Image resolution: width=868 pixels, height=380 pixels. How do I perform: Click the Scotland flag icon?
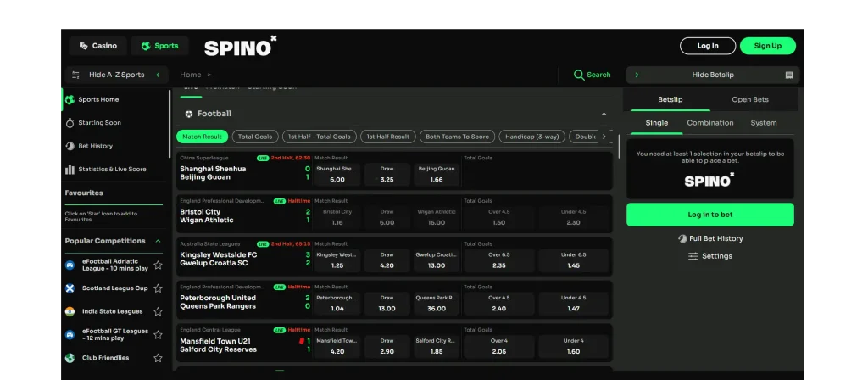tap(70, 288)
